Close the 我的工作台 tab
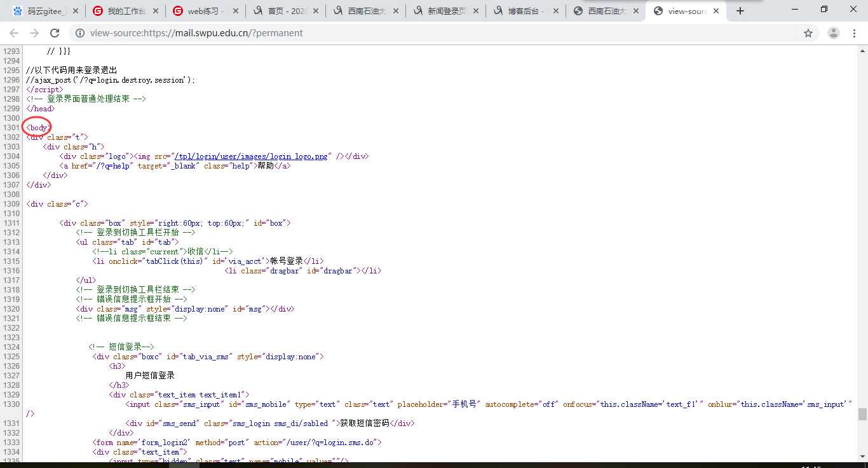This screenshot has width=868, height=468. (156, 11)
